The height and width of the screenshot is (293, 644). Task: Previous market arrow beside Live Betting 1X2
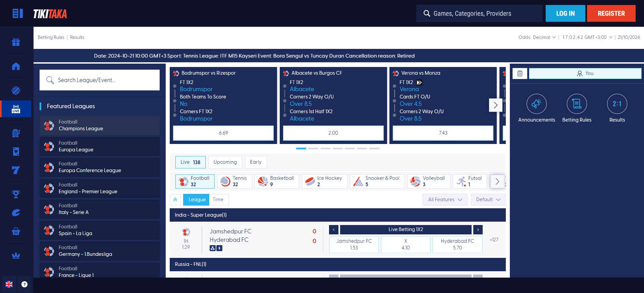click(334, 230)
